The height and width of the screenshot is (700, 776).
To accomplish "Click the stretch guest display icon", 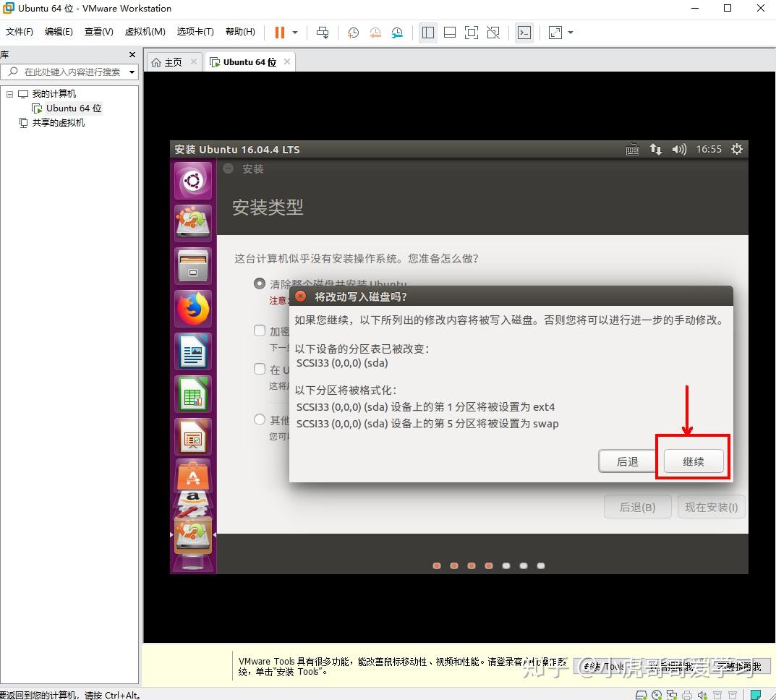I will [555, 33].
